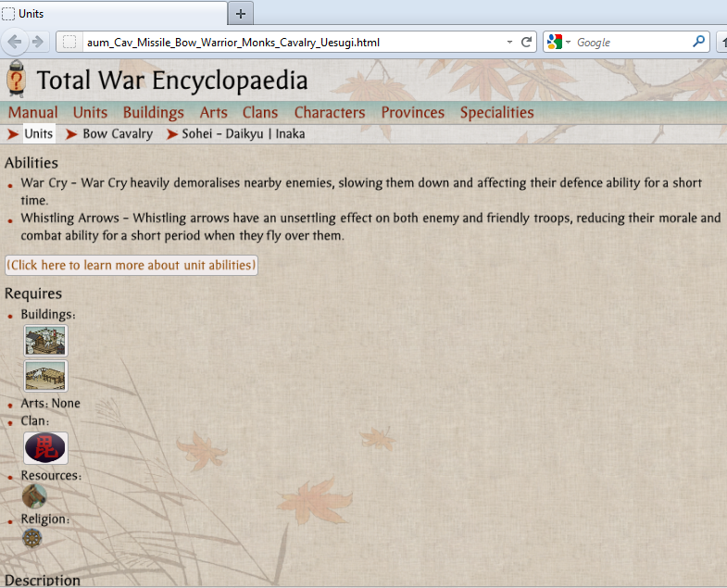Click the Arts: None text
727x588 pixels.
51,403
